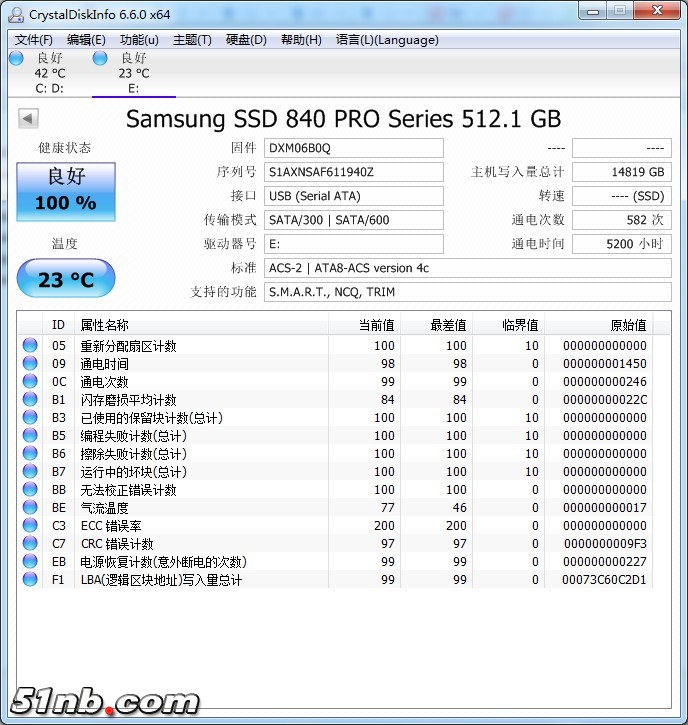This screenshot has width=688, height=725.
Task: Open the 文件(F) menu
Action: 33,40
